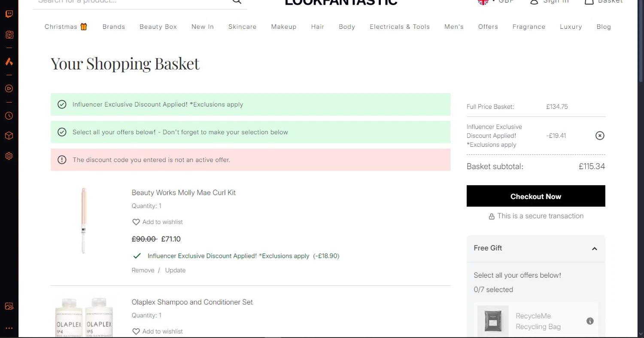
Task: Open the Offers menu
Action: tap(488, 27)
